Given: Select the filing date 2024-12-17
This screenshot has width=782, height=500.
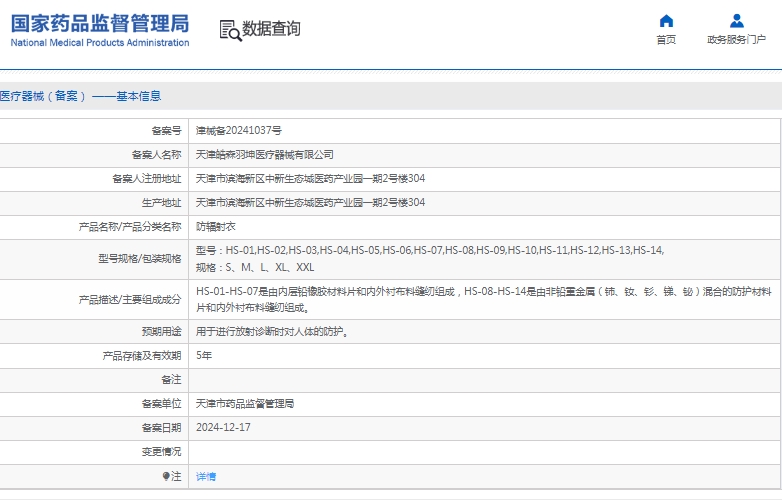Looking at the screenshot, I should point(223,427).
